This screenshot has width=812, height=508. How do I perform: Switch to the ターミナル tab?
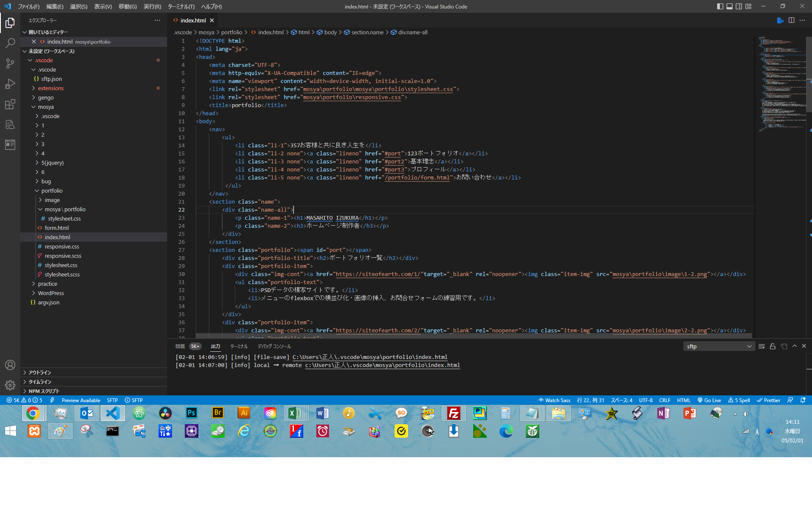tap(239, 346)
